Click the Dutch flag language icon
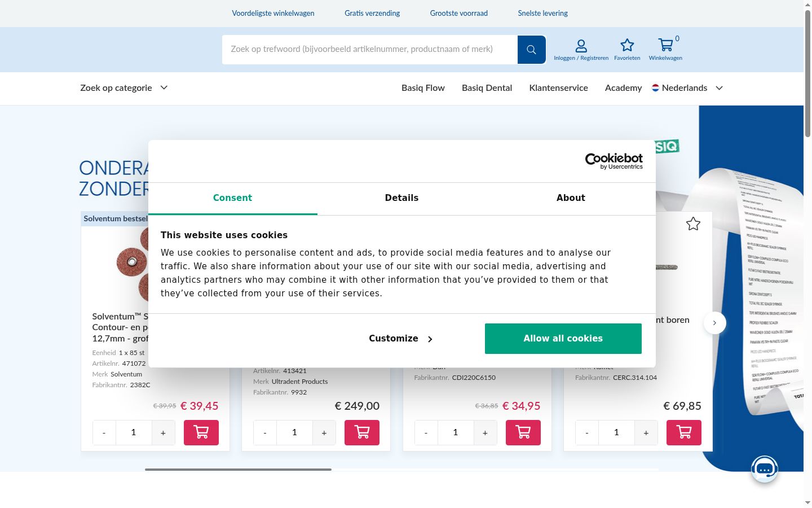 click(x=655, y=87)
